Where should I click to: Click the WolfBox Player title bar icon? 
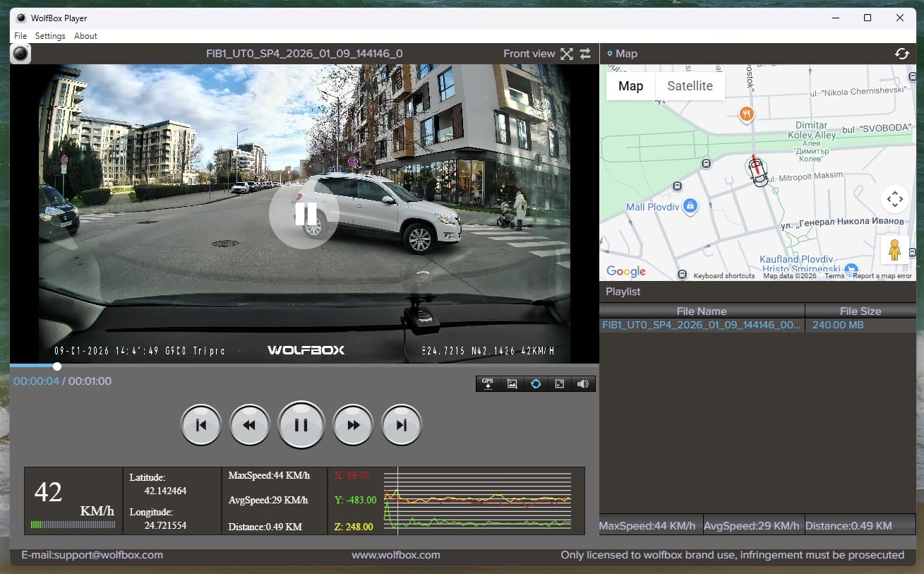point(21,18)
